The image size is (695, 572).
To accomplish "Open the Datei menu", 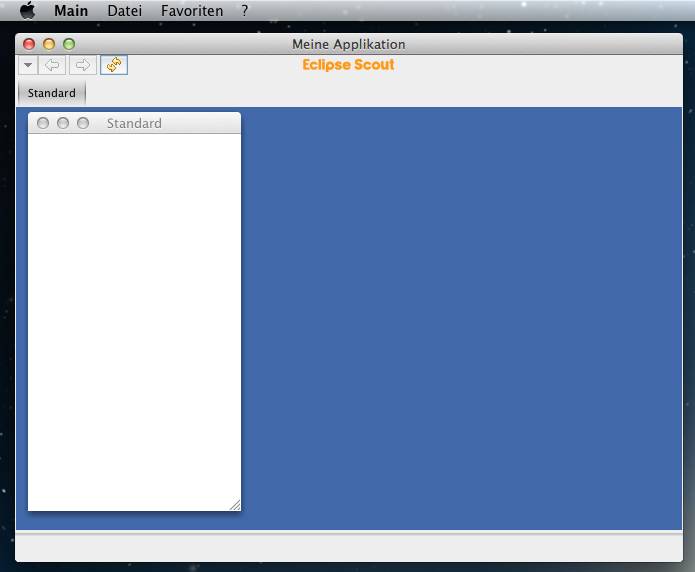I will [x=125, y=11].
